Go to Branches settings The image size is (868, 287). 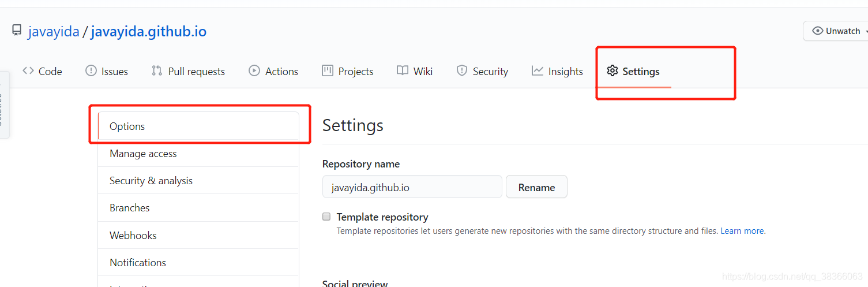(x=198, y=208)
